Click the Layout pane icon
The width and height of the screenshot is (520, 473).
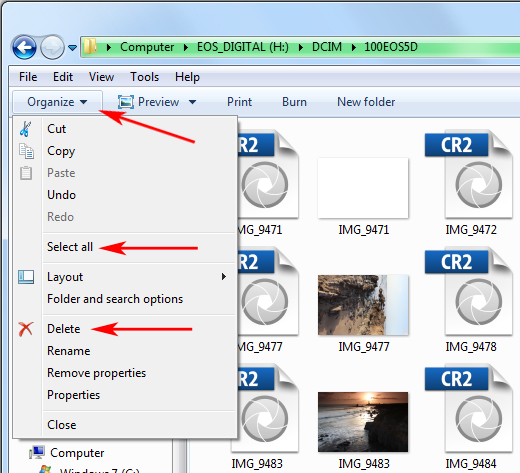pyautogui.click(x=26, y=277)
